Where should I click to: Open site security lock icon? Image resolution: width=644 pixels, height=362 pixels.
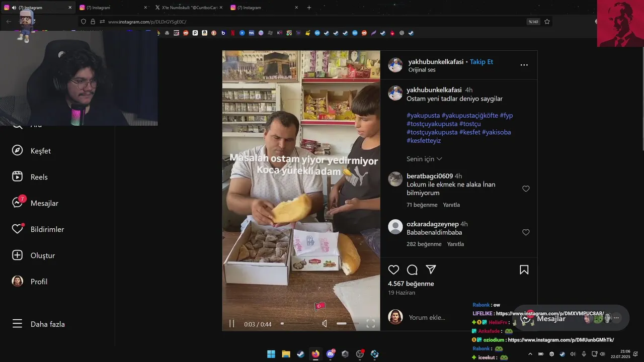[93, 22]
